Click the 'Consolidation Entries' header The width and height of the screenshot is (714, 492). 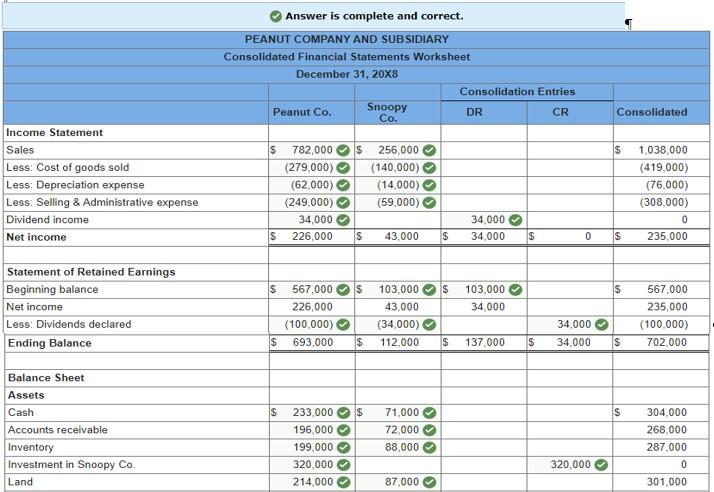point(517,92)
